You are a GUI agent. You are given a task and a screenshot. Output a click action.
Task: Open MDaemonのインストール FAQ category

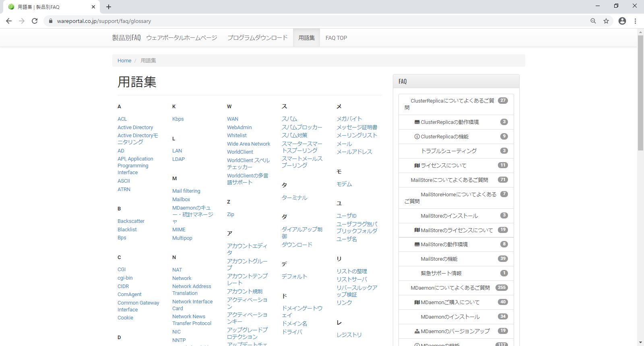(x=456, y=317)
